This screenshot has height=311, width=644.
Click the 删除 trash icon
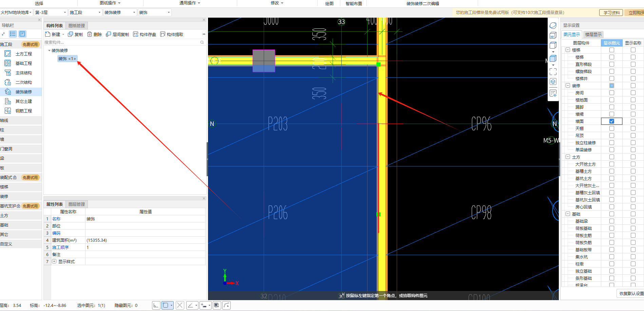pyautogui.click(x=90, y=34)
